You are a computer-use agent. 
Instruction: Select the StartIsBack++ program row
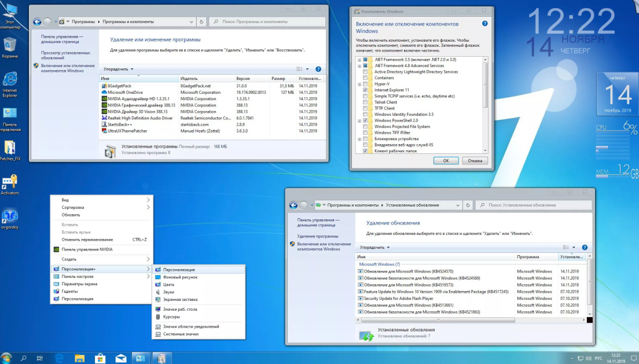coord(212,125)
